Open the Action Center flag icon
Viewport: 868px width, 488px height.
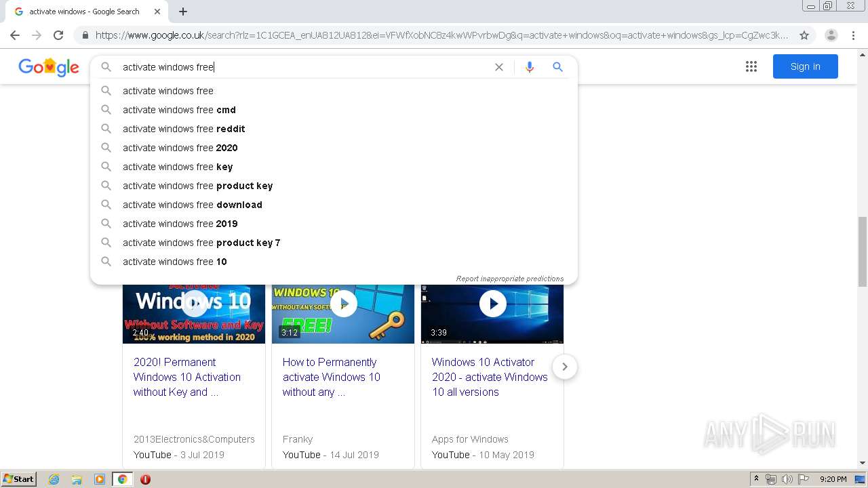tap(804, 479)
